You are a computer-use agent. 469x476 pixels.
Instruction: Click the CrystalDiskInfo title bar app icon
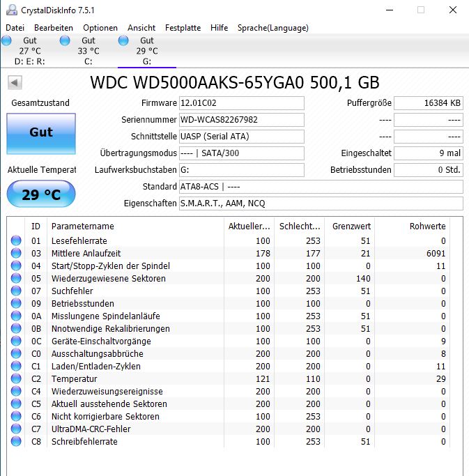coord(12,10)
